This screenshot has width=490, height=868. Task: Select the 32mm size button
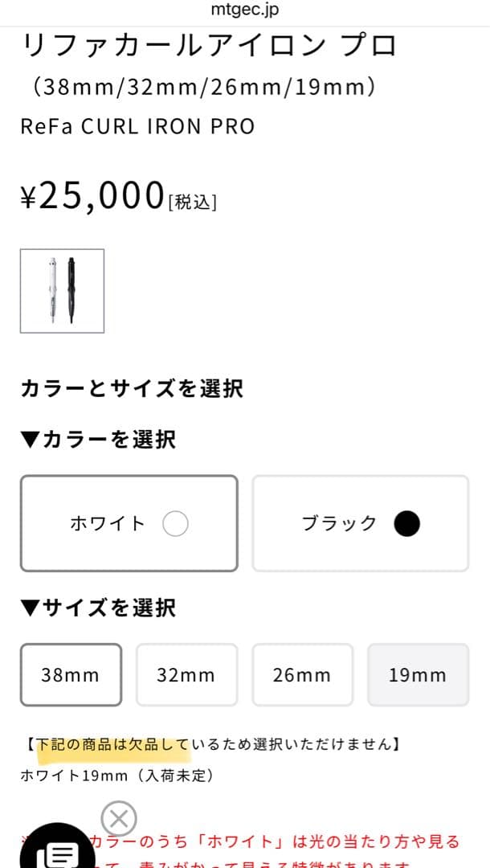click(x=186, y=674)
